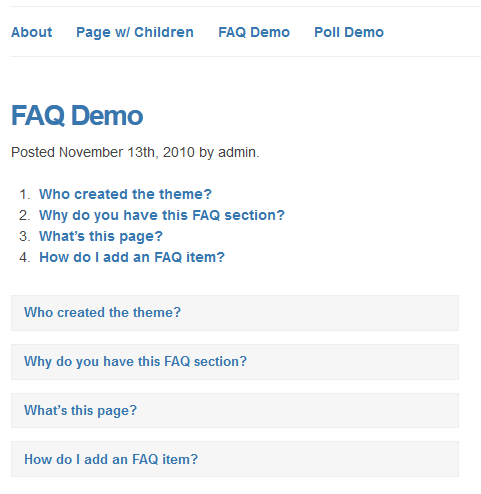The height and width of the screenshot is (494, 481).
Task: Click list number 3 beside third FAQ
Action: pos(25,236)
